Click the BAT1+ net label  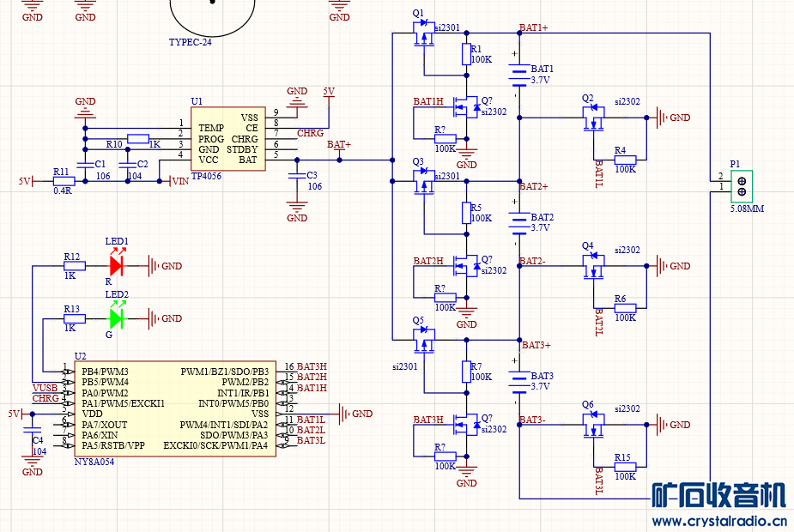(534, 27)
